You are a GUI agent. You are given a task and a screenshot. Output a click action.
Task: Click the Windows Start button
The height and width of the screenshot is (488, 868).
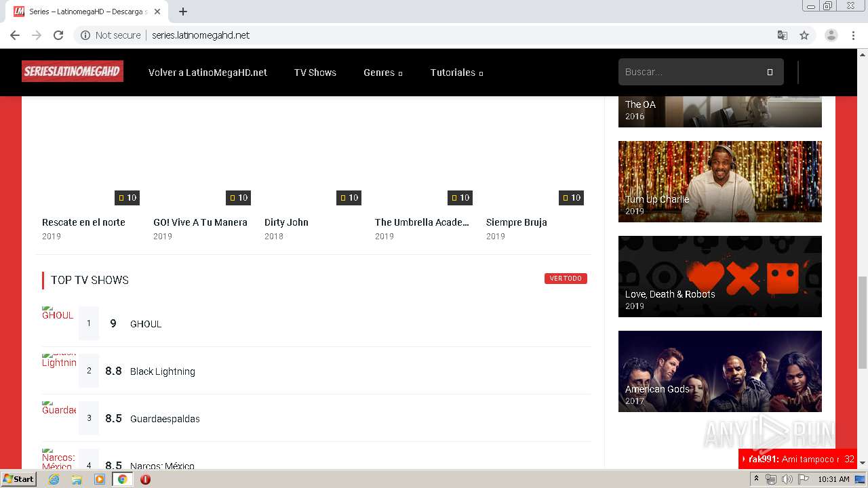tap(18, 479)
